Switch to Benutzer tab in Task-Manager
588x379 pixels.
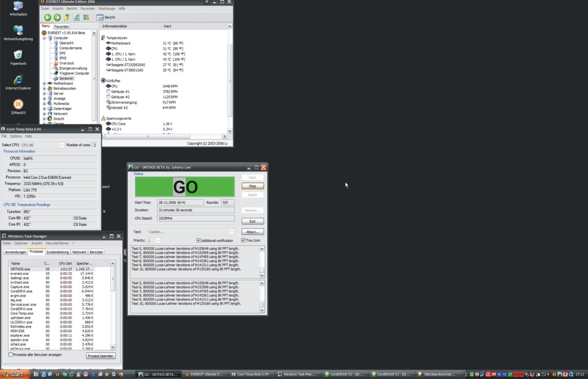(96, 252)
